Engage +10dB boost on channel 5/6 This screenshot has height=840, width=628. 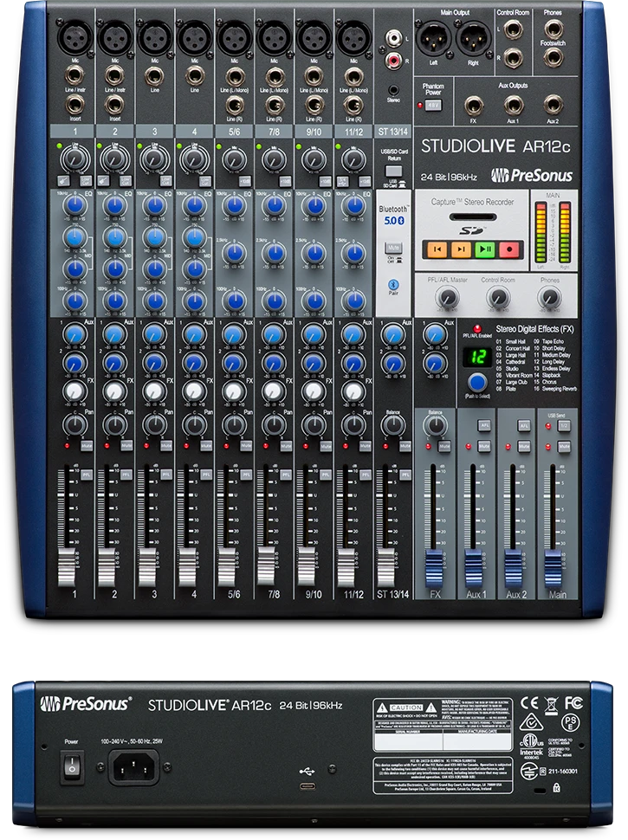245,181
